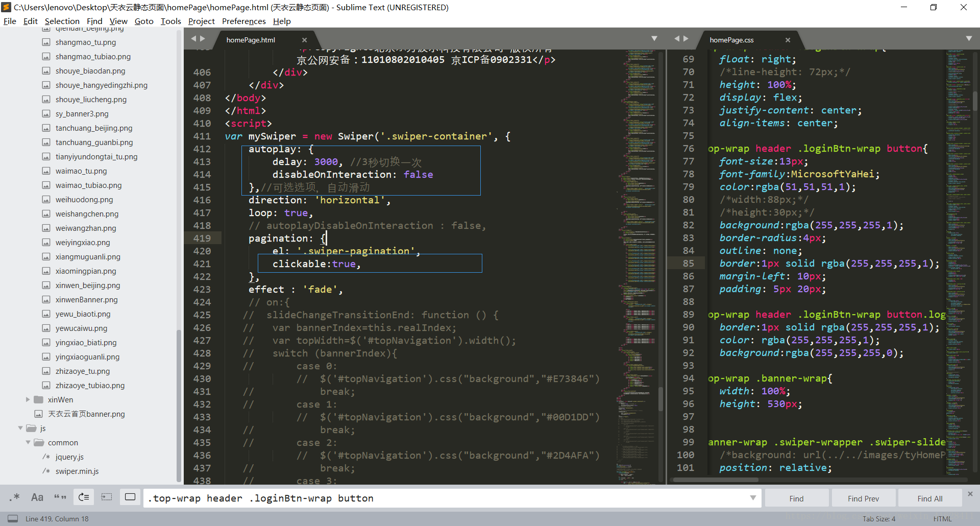
Task: Close the homePage.css tab
Action: click(788, 40)
